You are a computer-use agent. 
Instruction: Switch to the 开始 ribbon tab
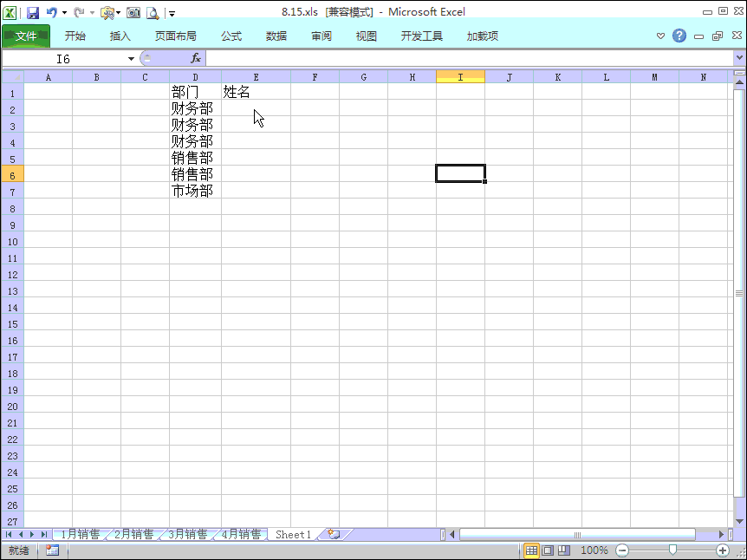coord(75,36)
